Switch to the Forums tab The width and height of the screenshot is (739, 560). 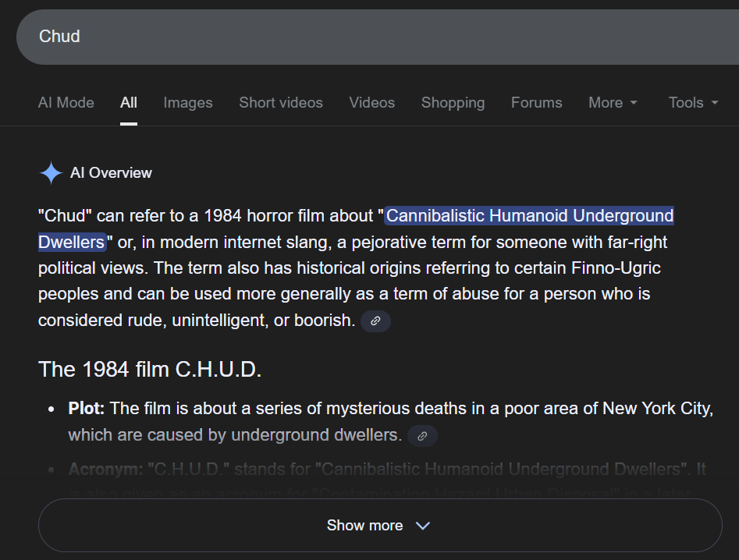pyautogui.click(x=536, y=103)
